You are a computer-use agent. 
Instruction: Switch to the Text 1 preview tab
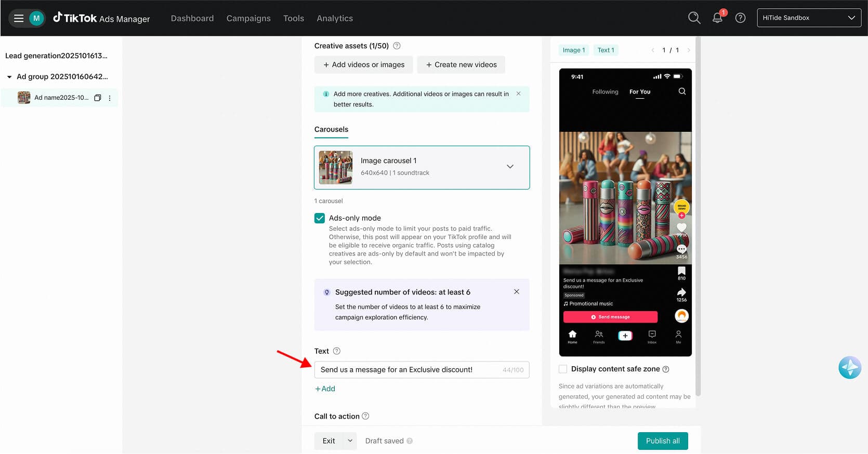click(606, 50)
